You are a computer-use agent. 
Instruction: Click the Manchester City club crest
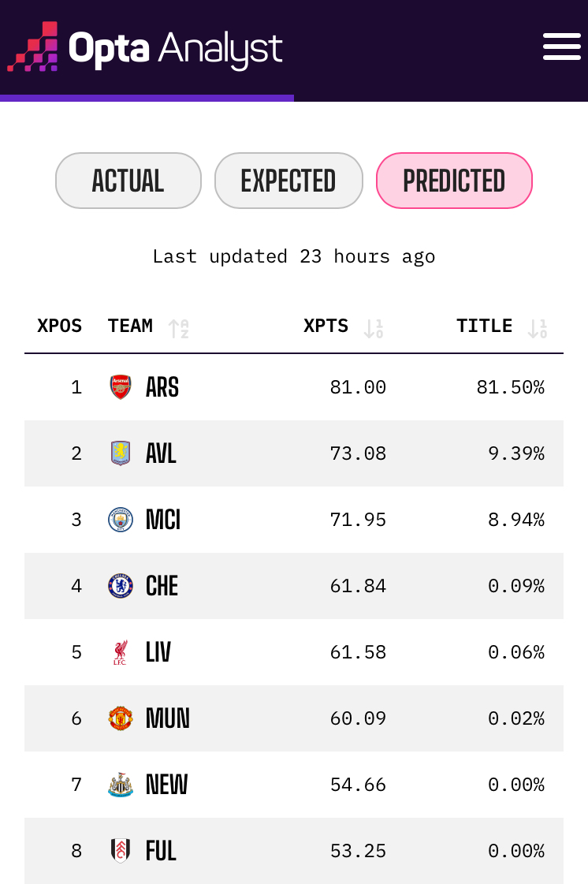(x=120, y=520)
